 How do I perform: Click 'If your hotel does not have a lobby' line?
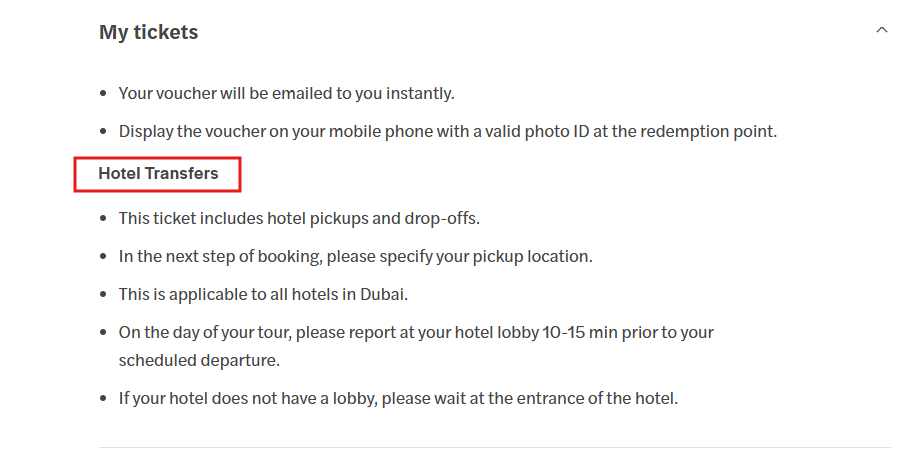398,398
